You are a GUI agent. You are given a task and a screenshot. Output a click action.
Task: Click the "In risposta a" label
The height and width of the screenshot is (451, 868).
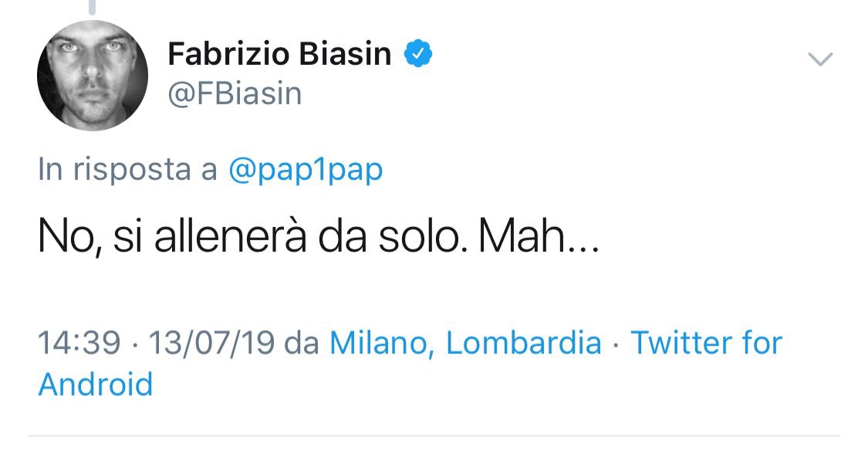[x=127, y=171]
